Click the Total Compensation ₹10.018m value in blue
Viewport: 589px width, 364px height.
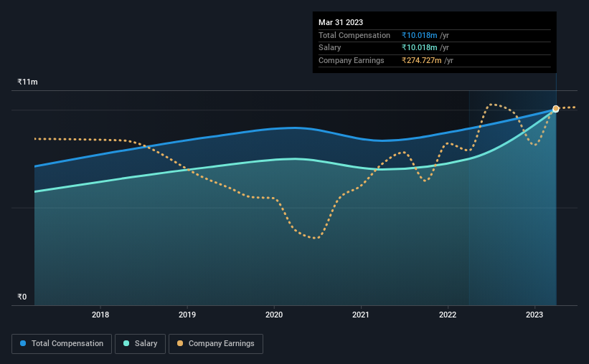[419, 35]
